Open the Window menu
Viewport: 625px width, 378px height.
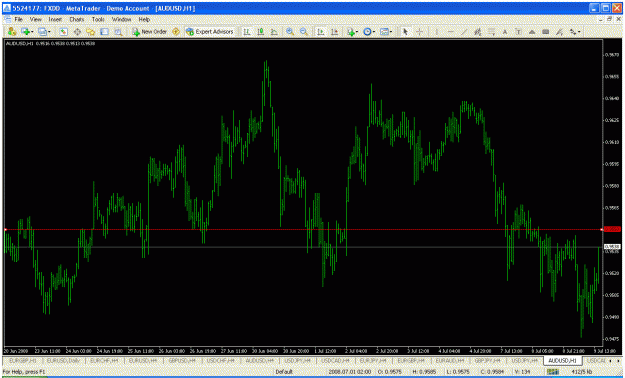point(121,19)
